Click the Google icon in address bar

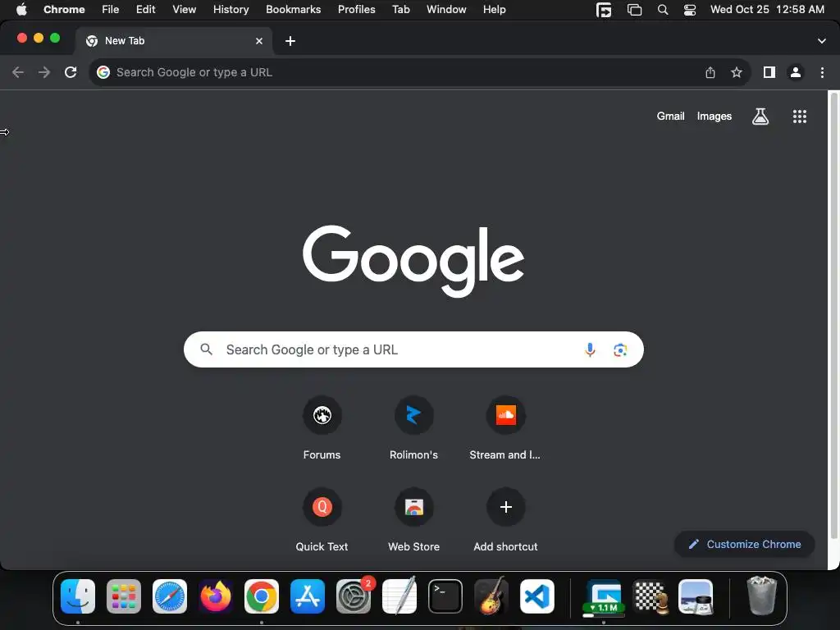click(103, 72)
